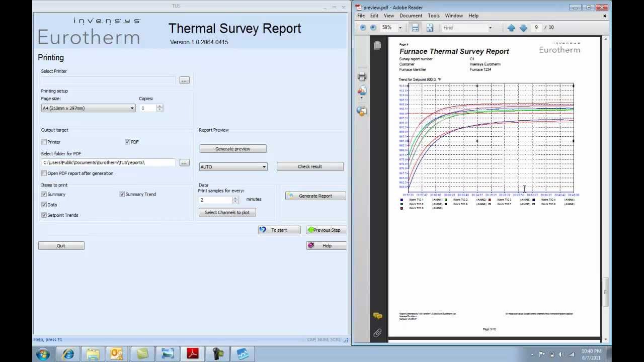Enable Open PDF report after generation
This screenshot has width=644, height=362.
(x=44, y=173)
